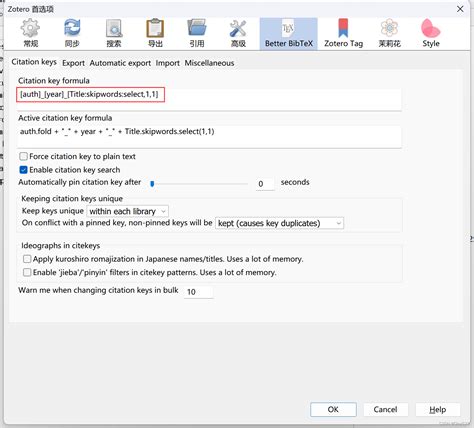The height and width of the screenshot is (428, 474).
Task: Open the non-pinned keys conflict dropdown
Action: point(279,223)
